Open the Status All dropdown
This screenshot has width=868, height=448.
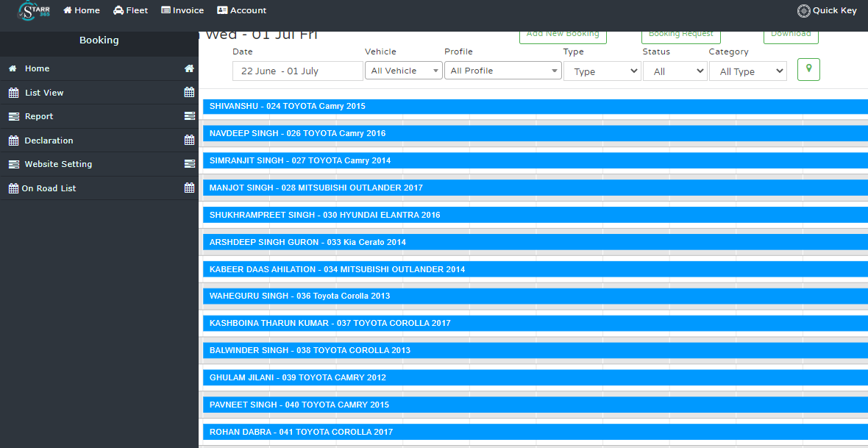tap(675, 71)
